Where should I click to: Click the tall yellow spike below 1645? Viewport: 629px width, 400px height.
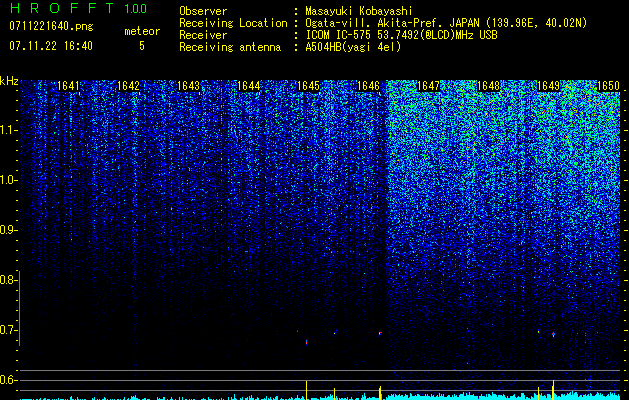tap(306, 390)
